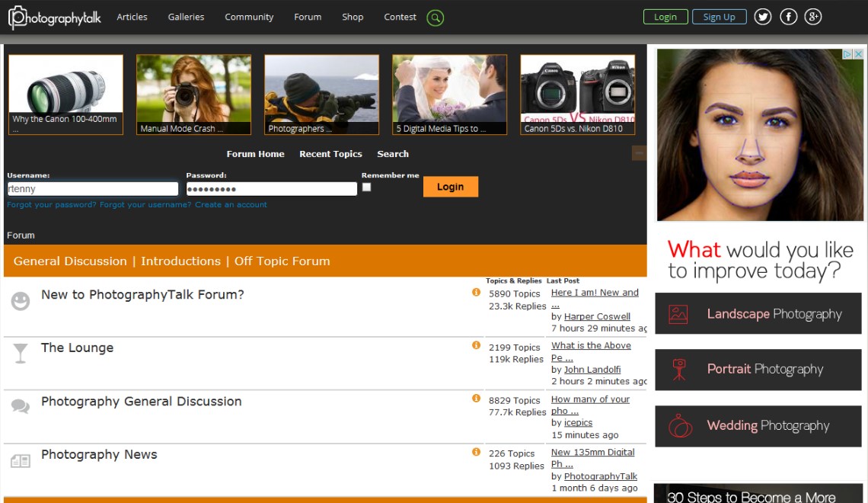Follow the Forgot your password link
Viewport: 868px width, 503px height.
point(52,205)
